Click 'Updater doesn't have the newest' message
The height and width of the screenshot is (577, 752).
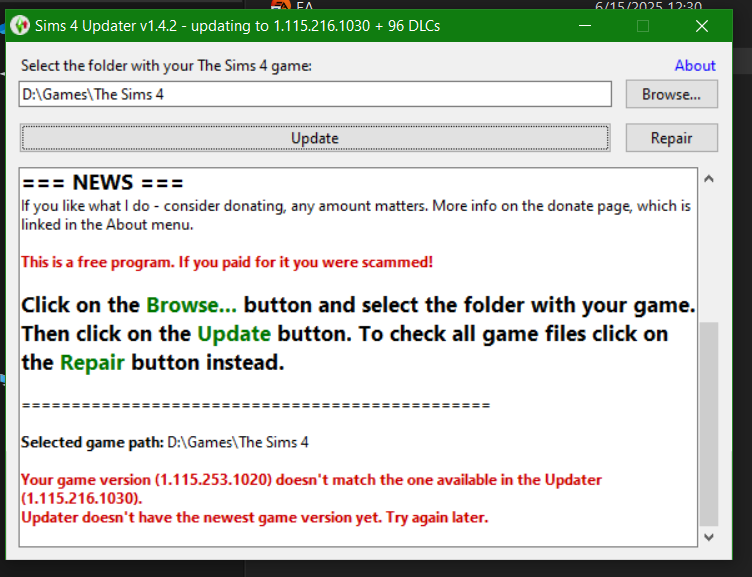coord(255,518)
